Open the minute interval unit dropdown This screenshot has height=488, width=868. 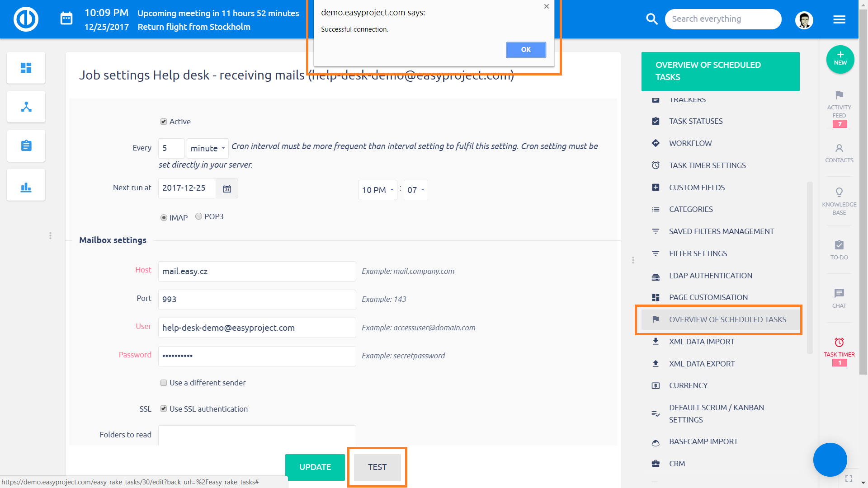coord(208,148)
